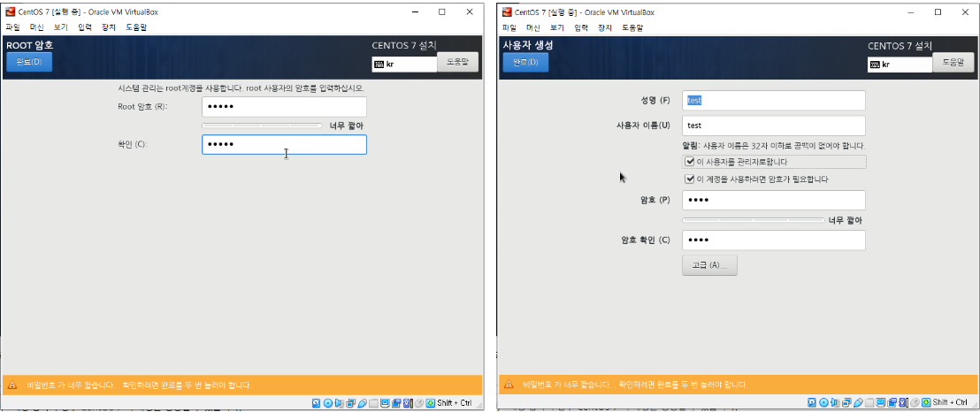980x412 pixels.
Task: Click mouse integration icon in ROOT 암호 window
Action: [418, 403]
